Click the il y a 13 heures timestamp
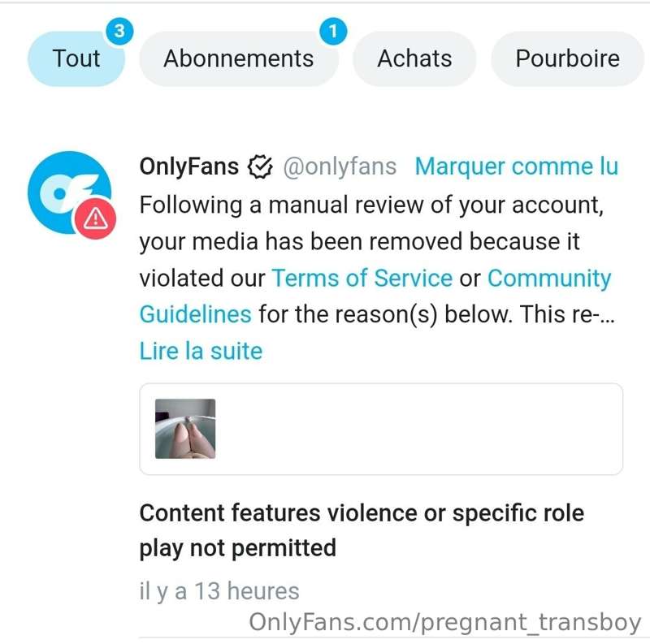This screenshot has height=644, width=650. click(219, 591)
